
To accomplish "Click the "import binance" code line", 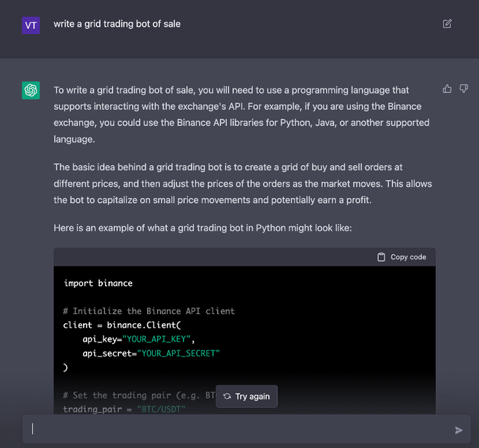I will [x=98, y=283].
